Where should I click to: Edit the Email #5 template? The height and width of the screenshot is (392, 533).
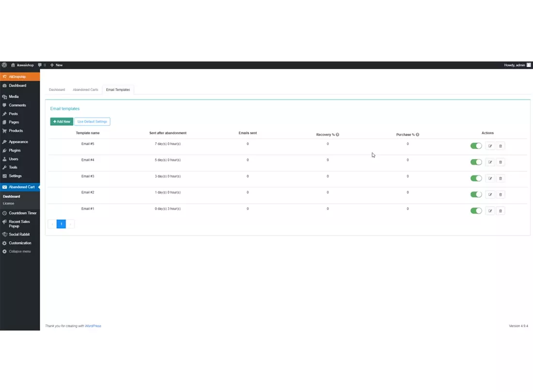coord(490,146)
